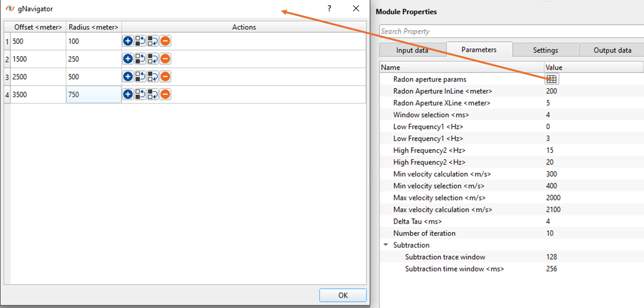Move row 4 up with its icon
The height and width of the screenshot is (308, 644).
pos(140,94)
